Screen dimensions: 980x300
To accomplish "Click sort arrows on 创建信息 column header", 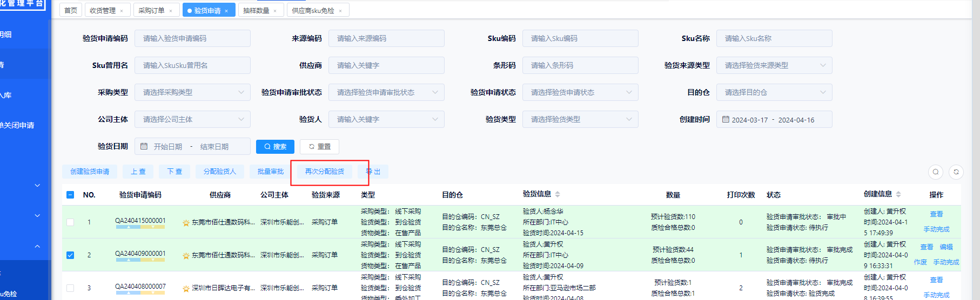I will coord(898,194).
